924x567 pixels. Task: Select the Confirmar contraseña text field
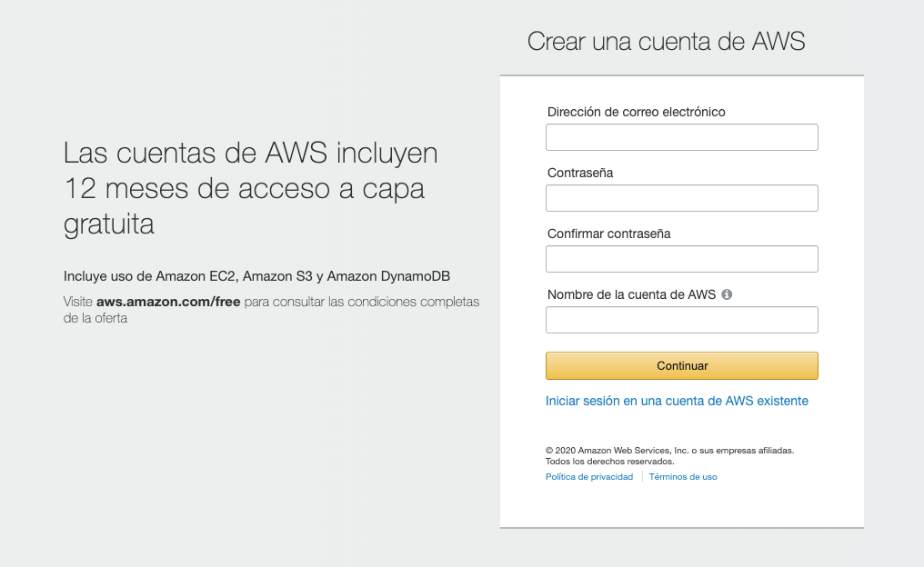click(x=681, y=259)
